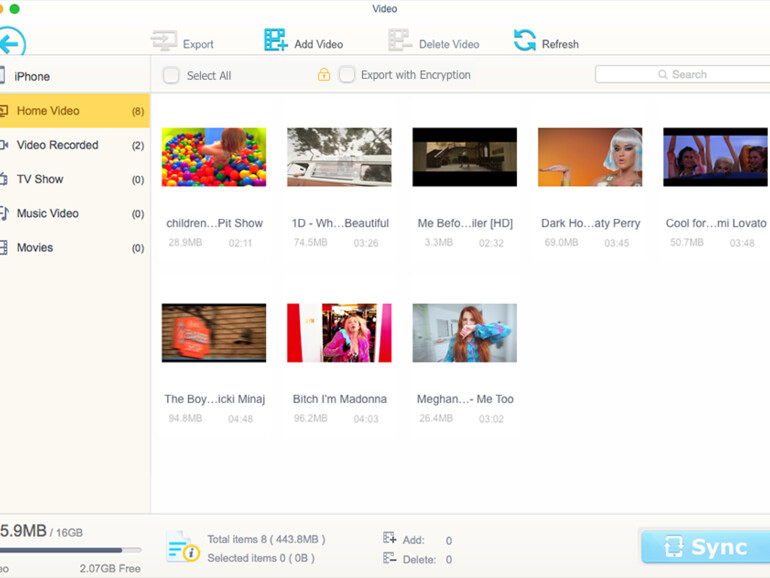Click the Video Recorded camera icon

pyautogui.click(x=3, y=145)
